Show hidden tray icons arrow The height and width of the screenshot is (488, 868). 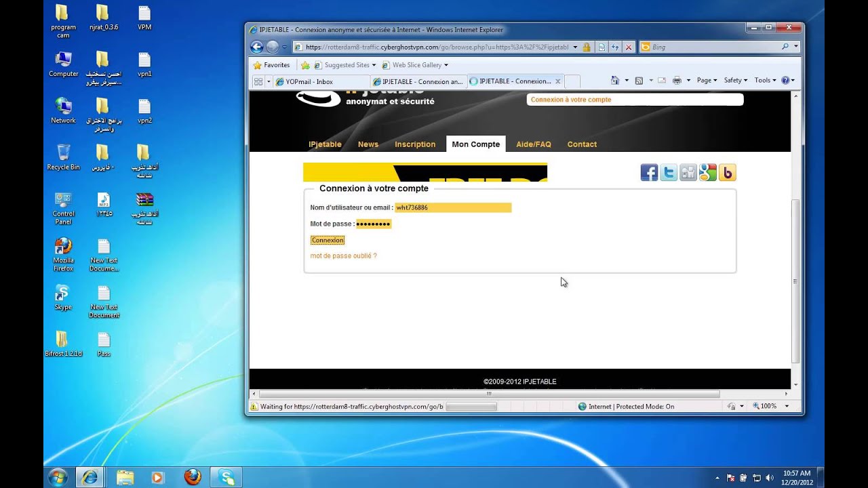click(717, 478)
